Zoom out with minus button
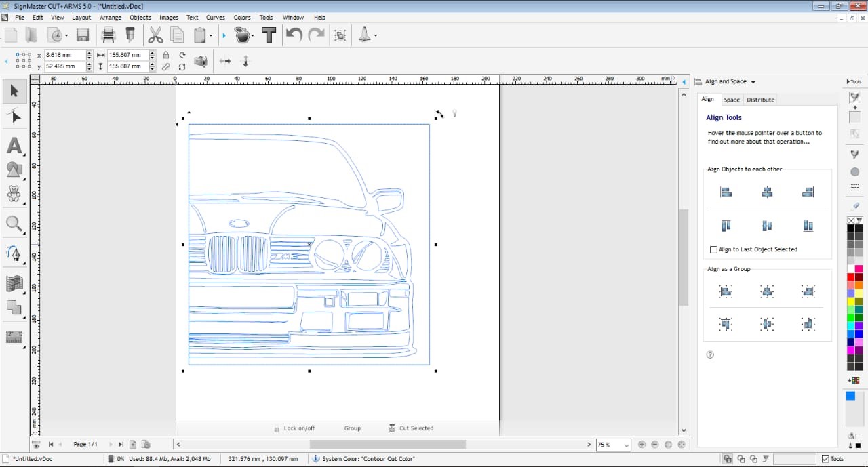868x467 pixels. [x=655, y=445]
